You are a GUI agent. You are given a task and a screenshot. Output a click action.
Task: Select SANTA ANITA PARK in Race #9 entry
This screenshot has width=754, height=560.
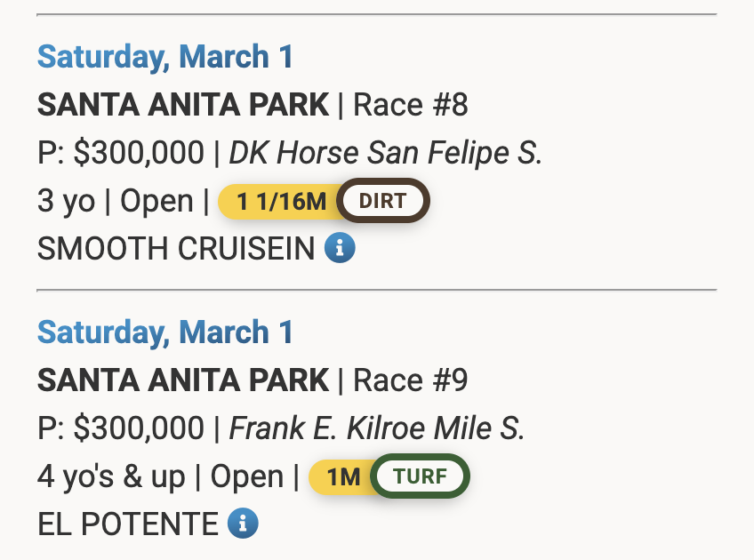[183, 380]
